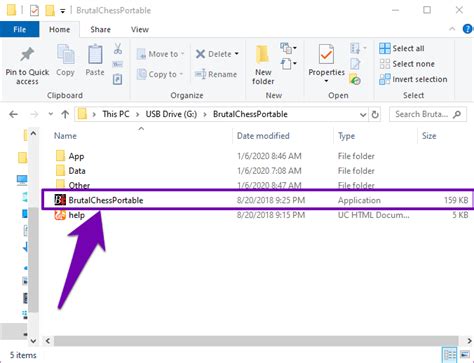Click the Copy ribbon icon
This screenshot has width=474, height=363.
(x=66, y=54)
